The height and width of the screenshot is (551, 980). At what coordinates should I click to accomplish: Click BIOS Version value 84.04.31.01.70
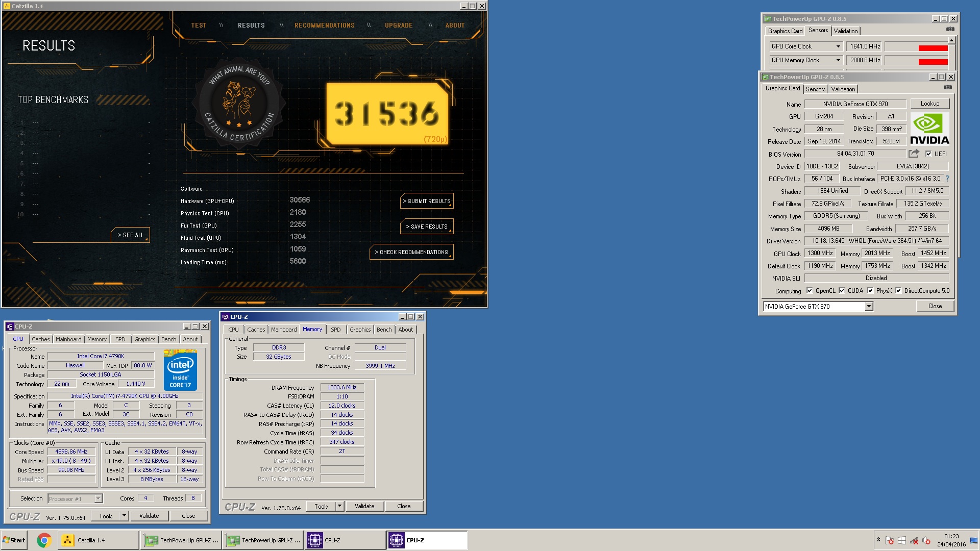pos(855,154)
